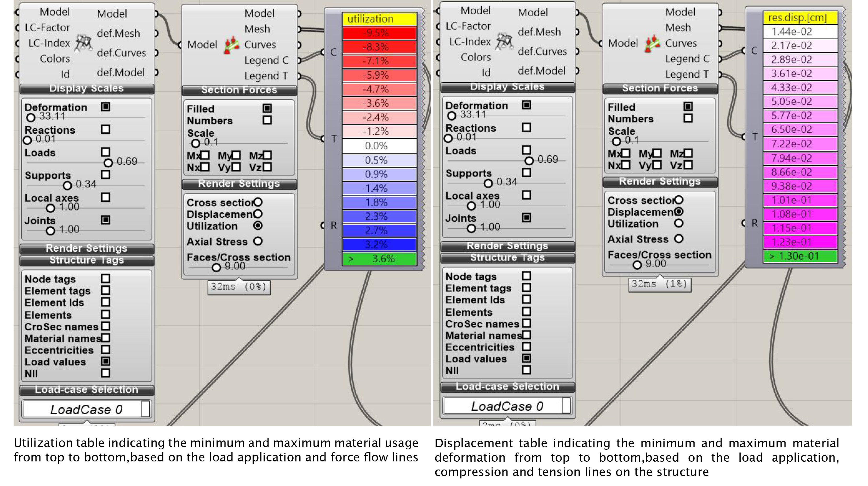
Task: Click the left ModelView component icon
Action: coord(83,43)
